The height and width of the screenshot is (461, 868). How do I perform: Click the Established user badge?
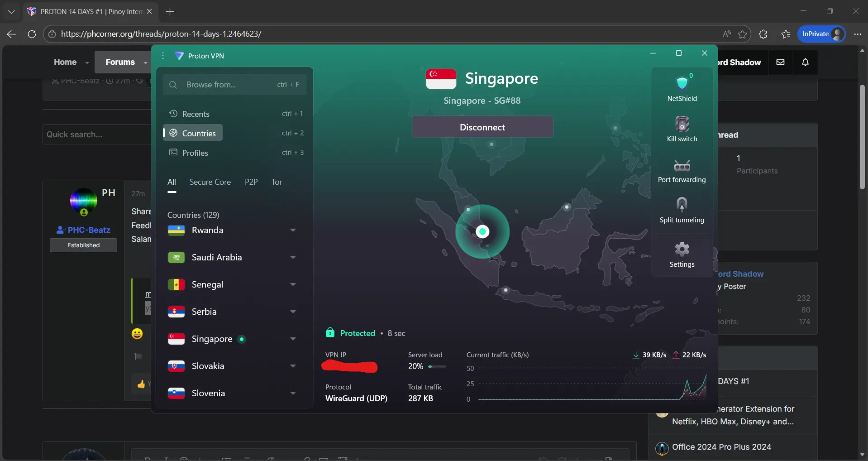[83, 245]
